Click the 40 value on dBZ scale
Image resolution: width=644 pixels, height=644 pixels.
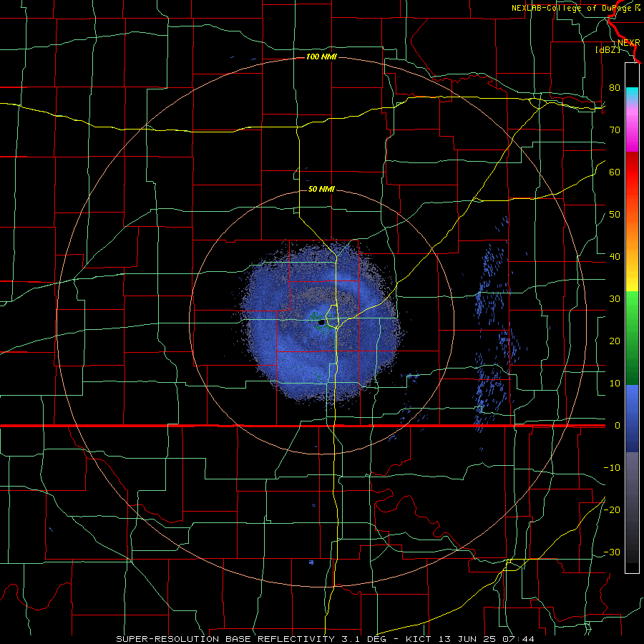click(x=615, y=257)
